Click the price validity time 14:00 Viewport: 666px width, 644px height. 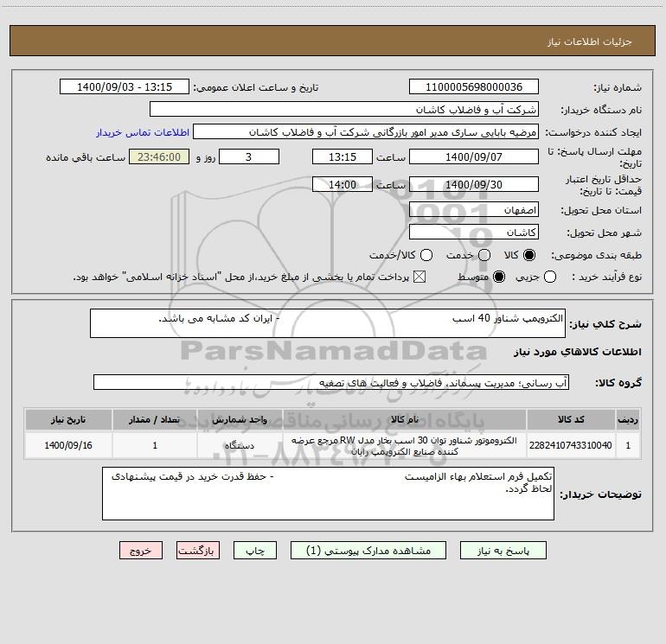pos(343,184)
